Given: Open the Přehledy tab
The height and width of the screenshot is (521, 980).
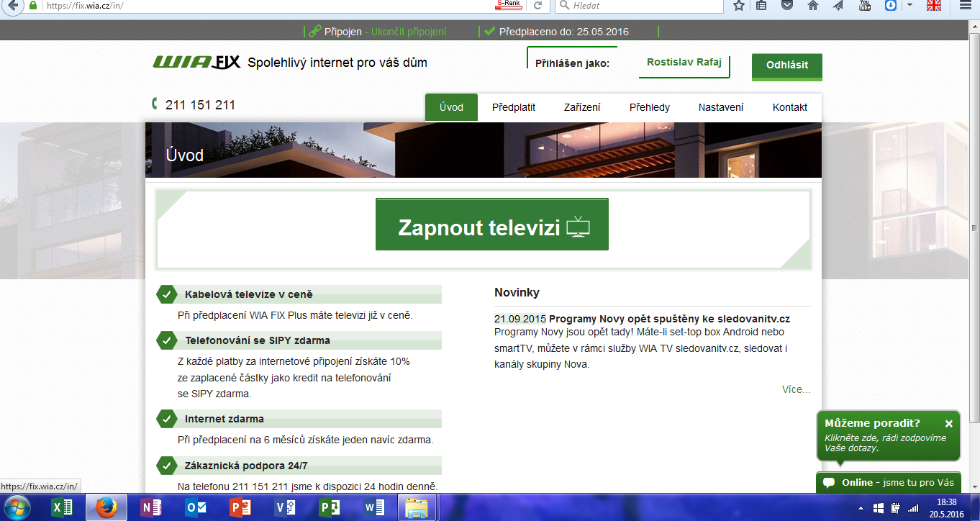Looking at the screenshot, I should (x=650, y=107).
